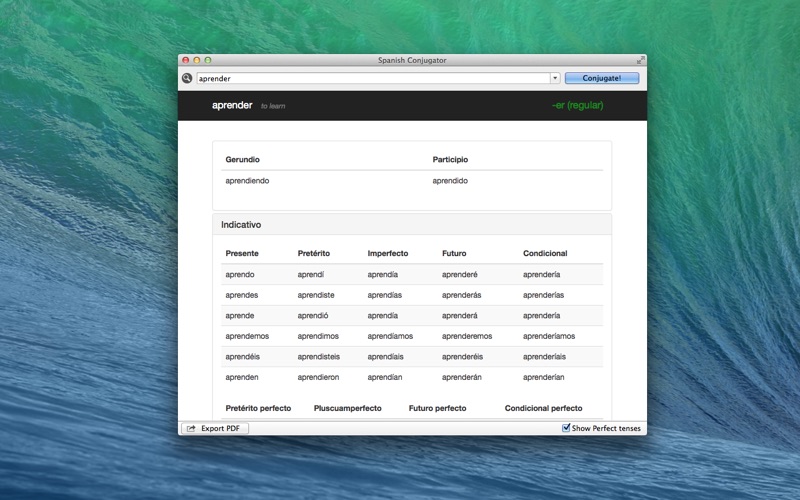800x500 pixels.
Task: Select the participle form aprendido
Action: click(450, 181)
